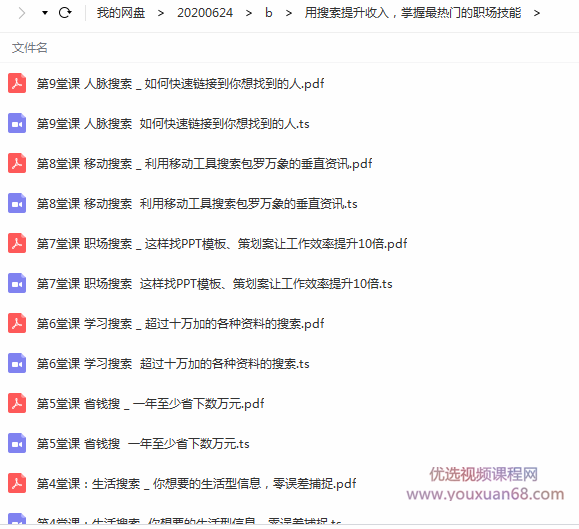Click video icon of 第9堂课 人脉搜索.ts file
Screen dimensions: 579x529
click(x=17, y=123)
